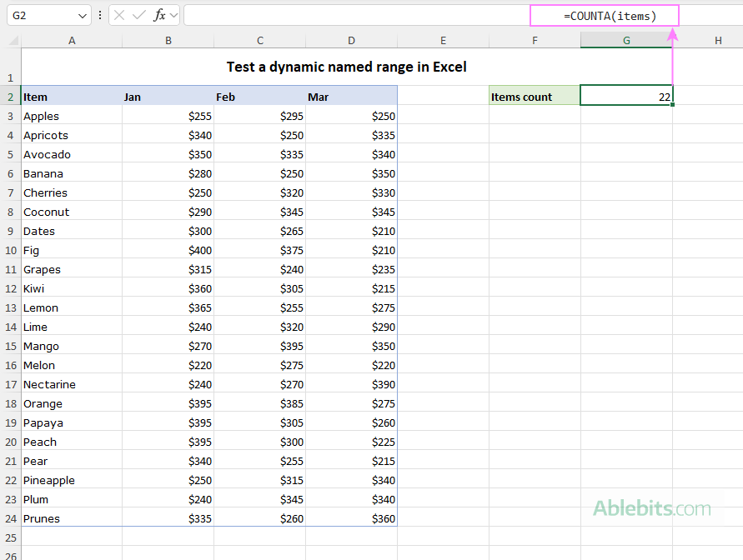Click the worksheet title about dynamic named range
743x560 pixels.
[346, 67]
